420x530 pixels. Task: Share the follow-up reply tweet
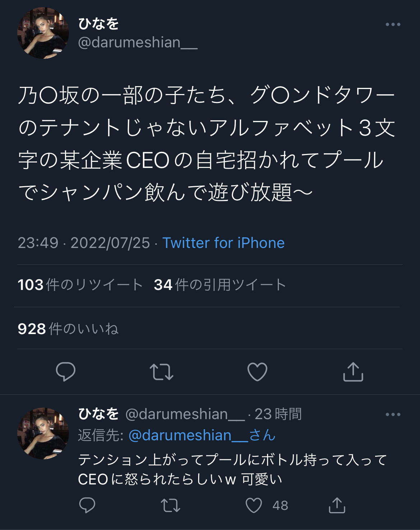point(337,505)
